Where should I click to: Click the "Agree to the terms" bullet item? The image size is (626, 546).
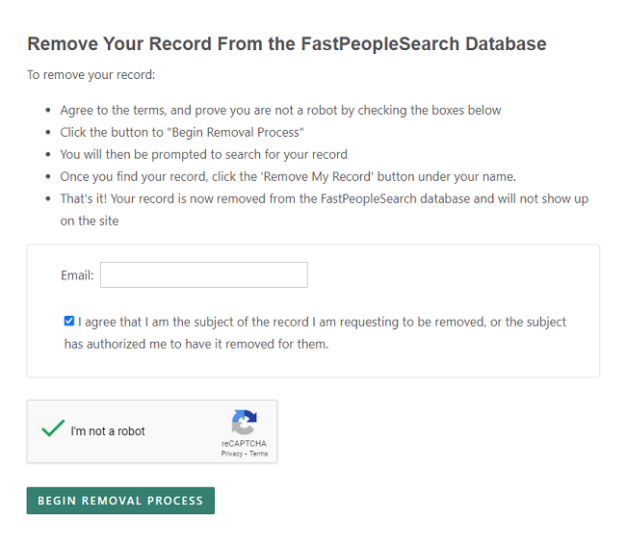point(281,110)
